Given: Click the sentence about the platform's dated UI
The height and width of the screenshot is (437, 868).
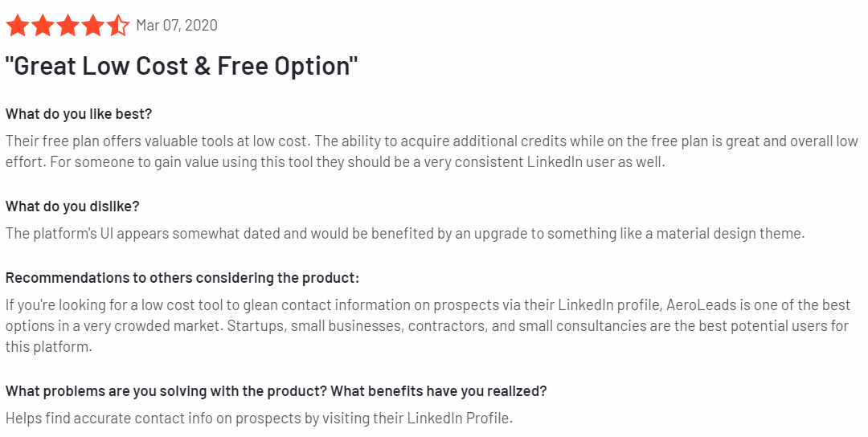Looking at the screenshot, I should coord(405,234).
